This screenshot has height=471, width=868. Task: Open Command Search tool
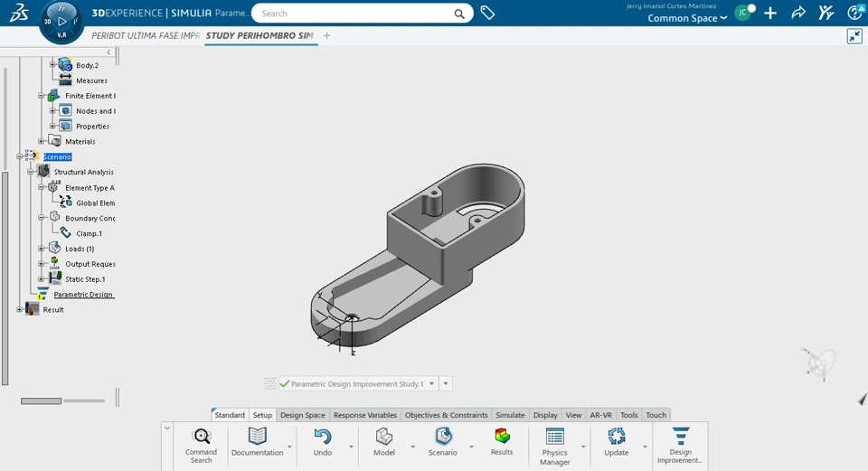point(201,442)
